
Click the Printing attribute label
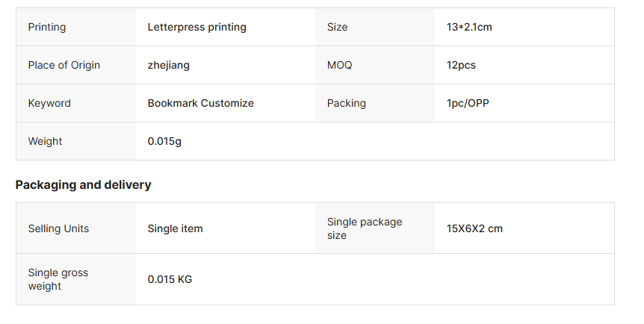pyautogui.click(x=47, y=27)
